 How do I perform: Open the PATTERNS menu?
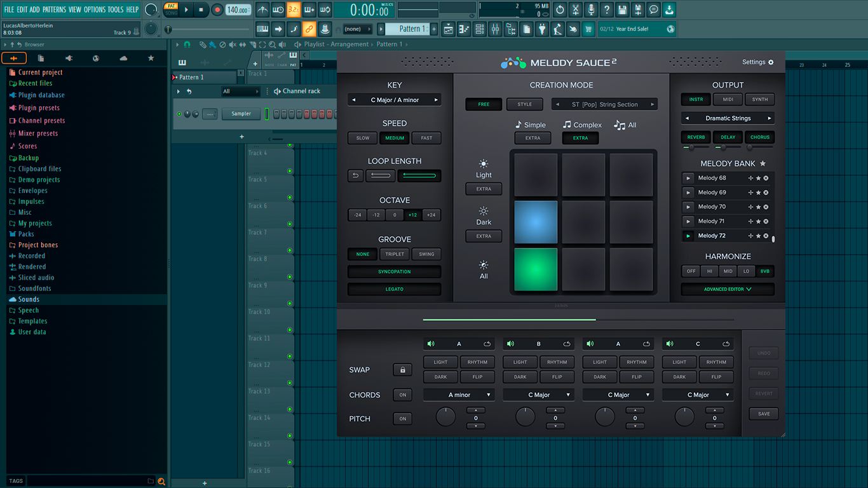point(54,10)
